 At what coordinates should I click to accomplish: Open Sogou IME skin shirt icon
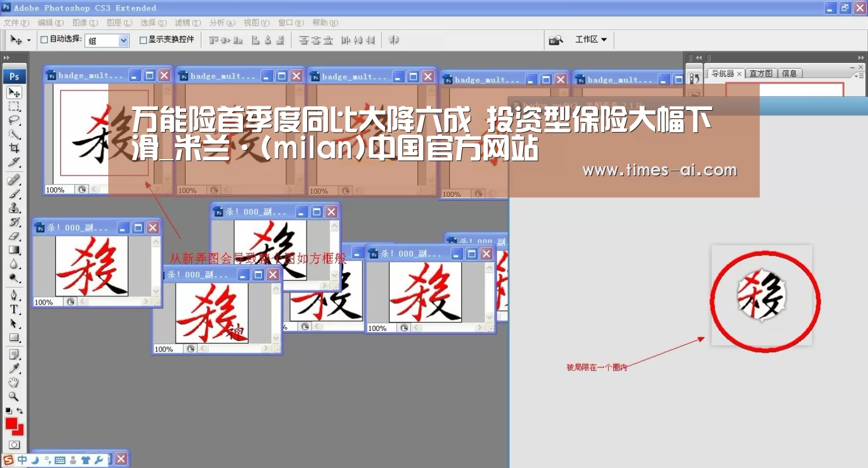click(86, 460)
